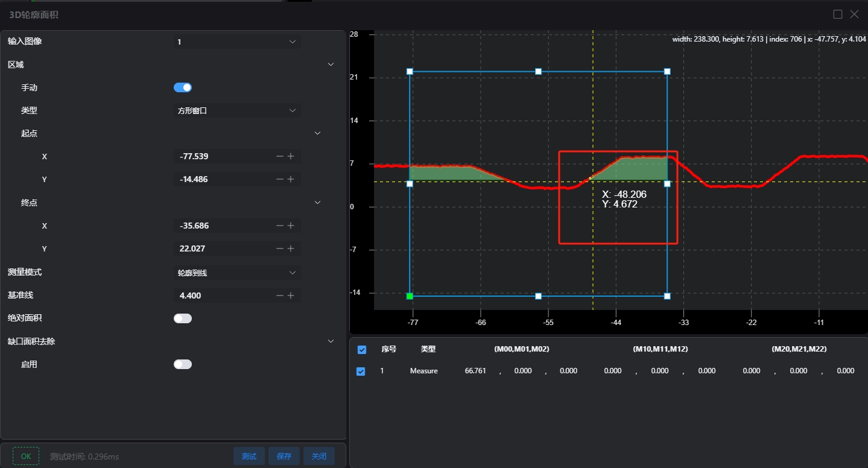Viewport: 868px width, 468px height.
Task: Increase 终点 X value with plus icon
Action: (291, 226)
